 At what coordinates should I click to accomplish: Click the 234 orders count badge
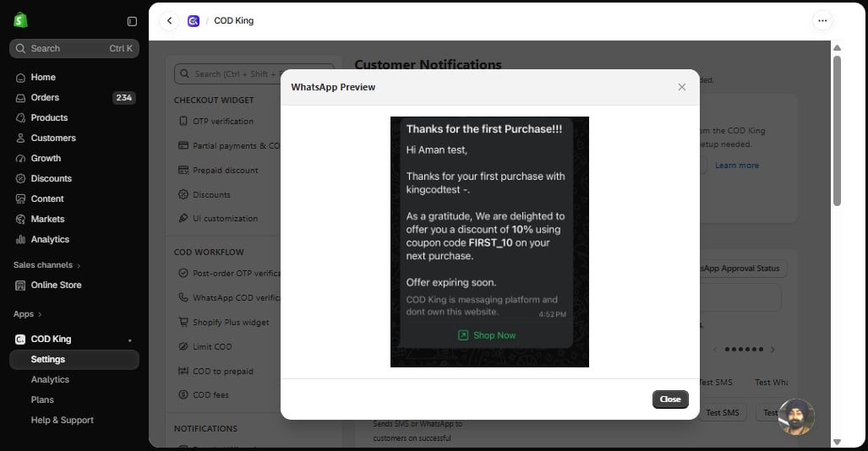click(x=124, y=98)
